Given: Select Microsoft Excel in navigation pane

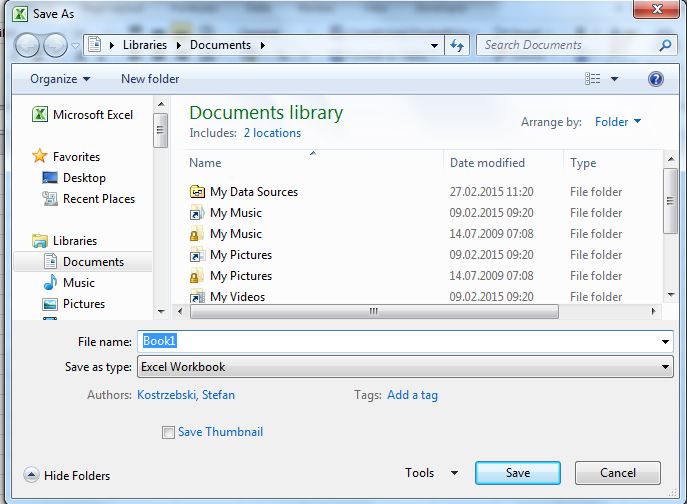Looking at the screenshot, I should point(92,115).
